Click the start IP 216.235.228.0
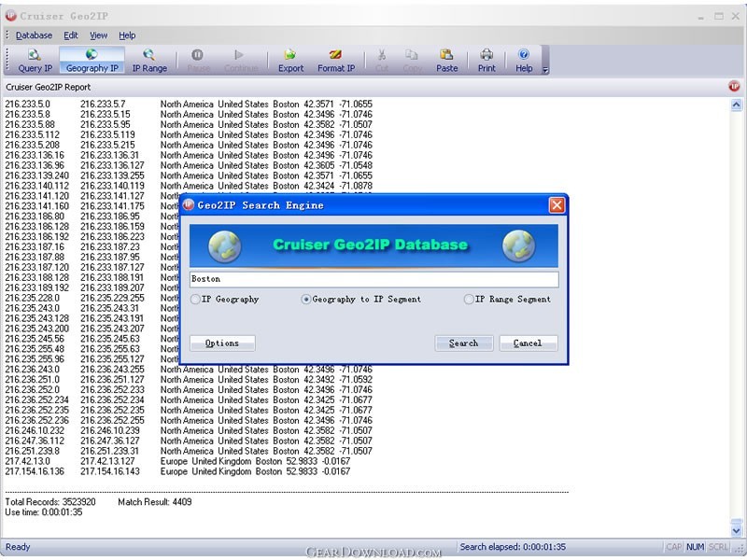 click(x=32, y=298)
